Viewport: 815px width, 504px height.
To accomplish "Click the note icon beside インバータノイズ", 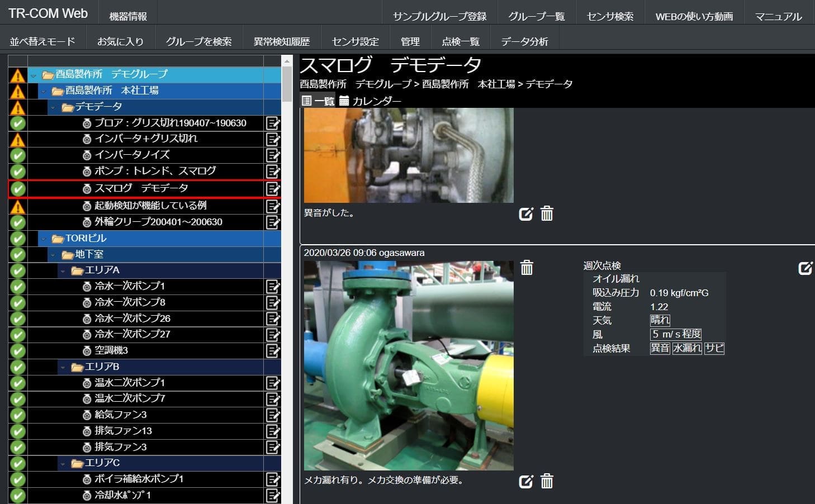I will pyautogui.click(x=273, y=155).
